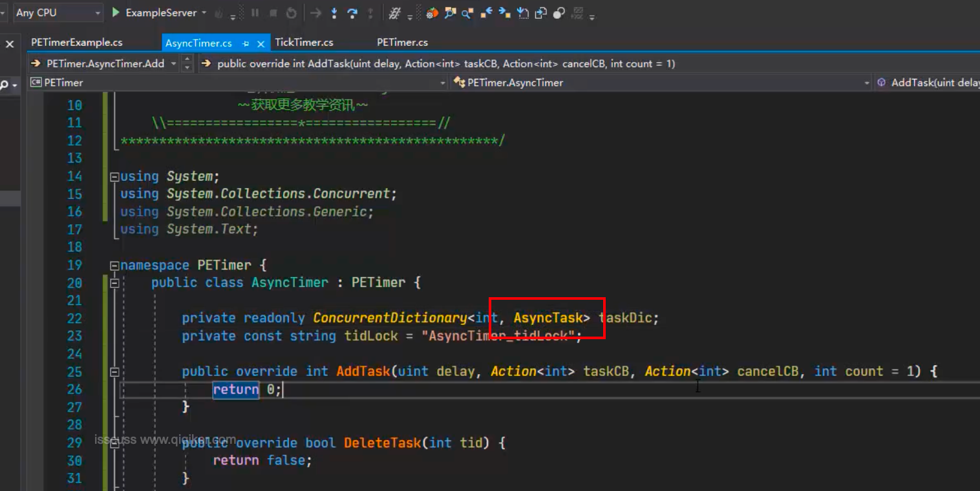Image resolution: width=980 pixels, height=491 pixels.
Task: Click the Restart debugging circular arrow icon
Action: pos(291,13)
